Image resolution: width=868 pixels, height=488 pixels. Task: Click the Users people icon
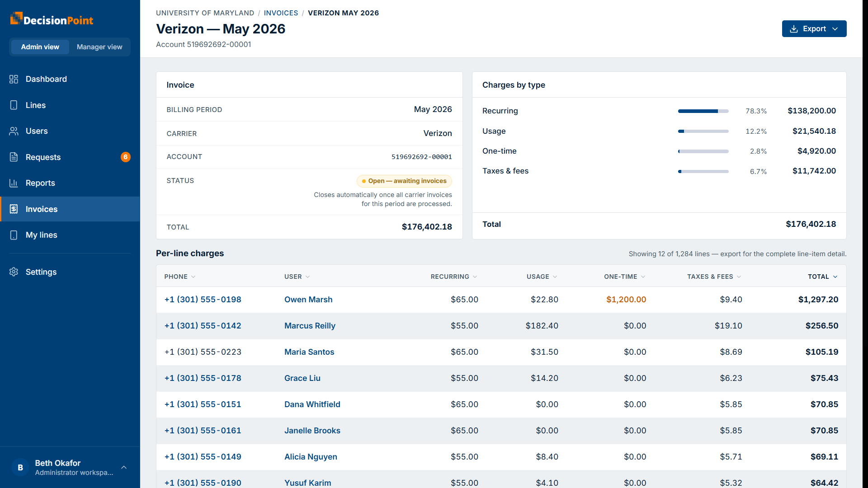[14, 131]
